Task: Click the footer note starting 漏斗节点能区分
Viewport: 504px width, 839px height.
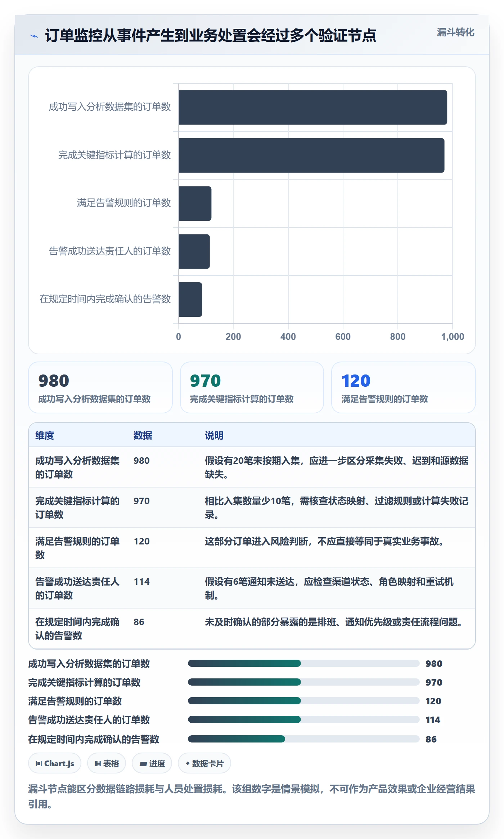Action: coord(252,797)
